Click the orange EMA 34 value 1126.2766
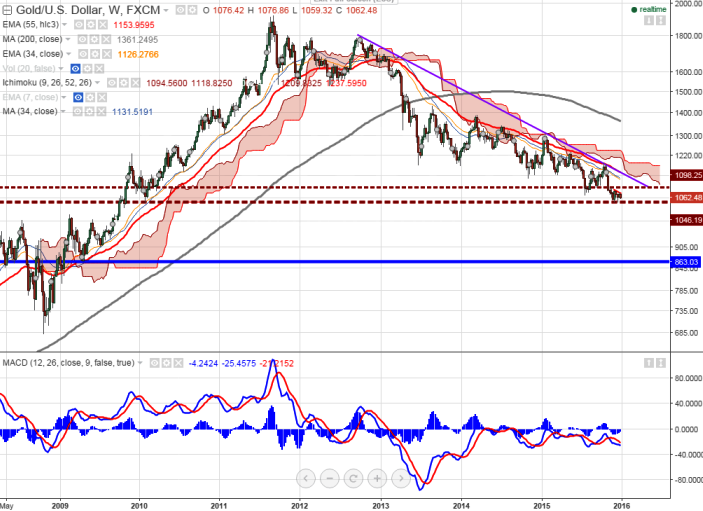The width and height of the screenshot is (703, 511). [x=138, y=54]
